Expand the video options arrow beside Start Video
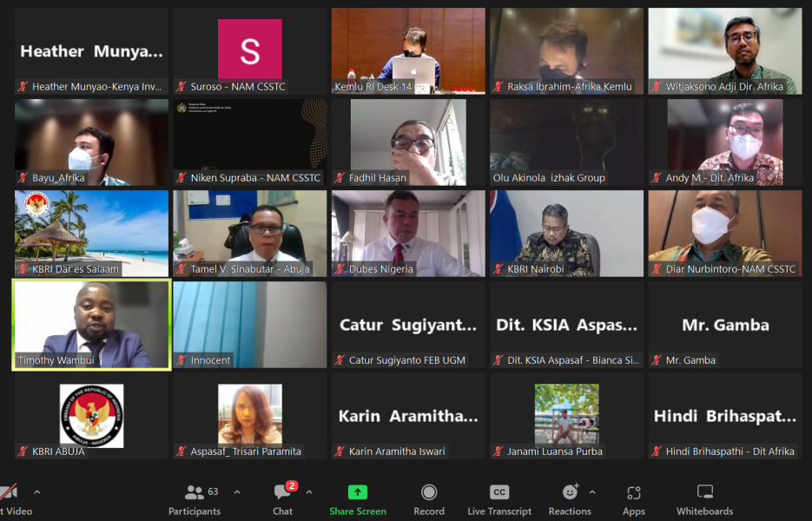Viewport: 812px width, 521px height. (x=36, y=492)
